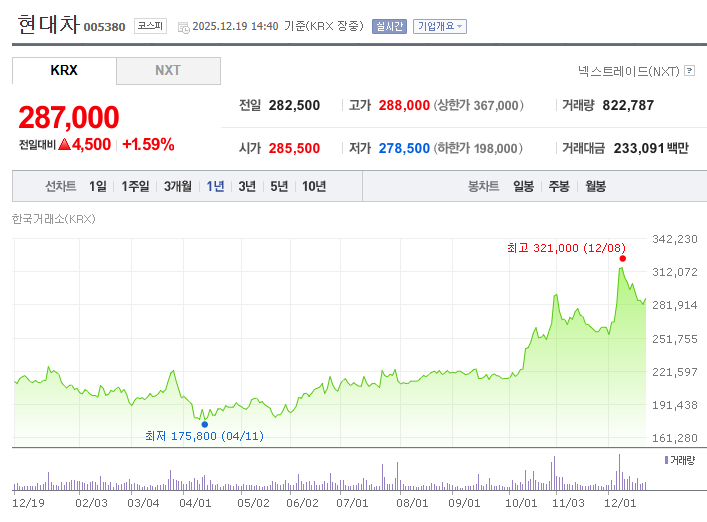Select the 1일 line chart period

coord(98,186)
